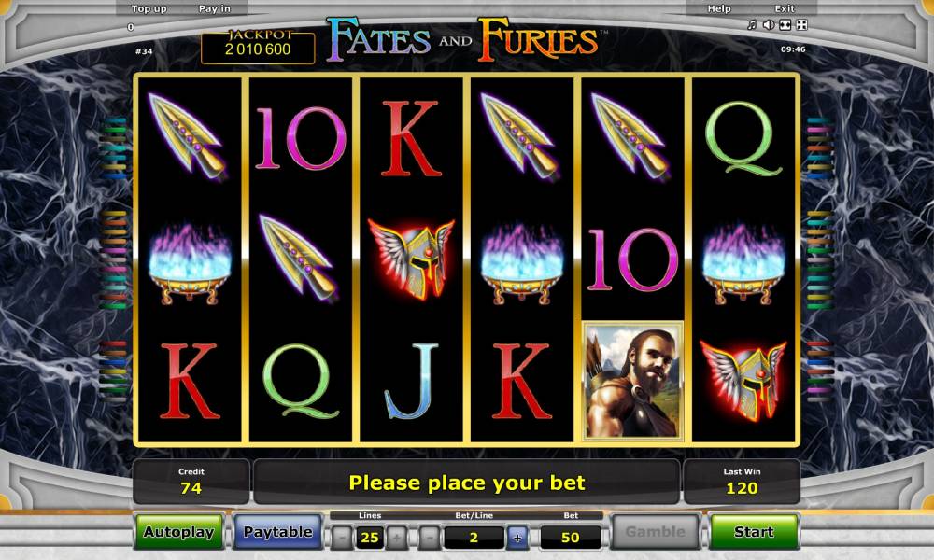Decrease number of Lines with minus
934x560 pixels.
coord(342,538)
